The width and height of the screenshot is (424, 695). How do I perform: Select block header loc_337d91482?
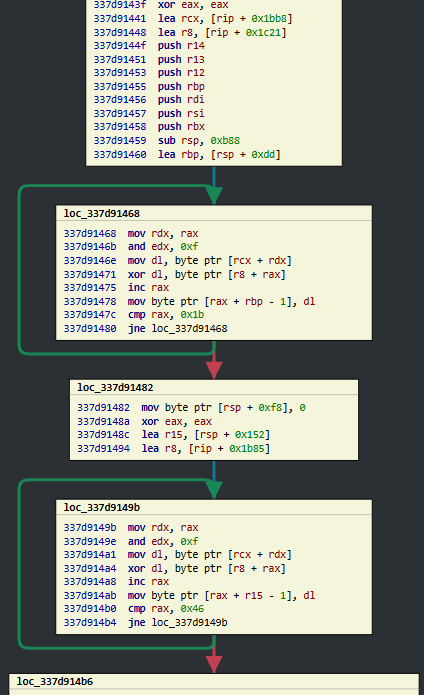[x=115, y=387]
